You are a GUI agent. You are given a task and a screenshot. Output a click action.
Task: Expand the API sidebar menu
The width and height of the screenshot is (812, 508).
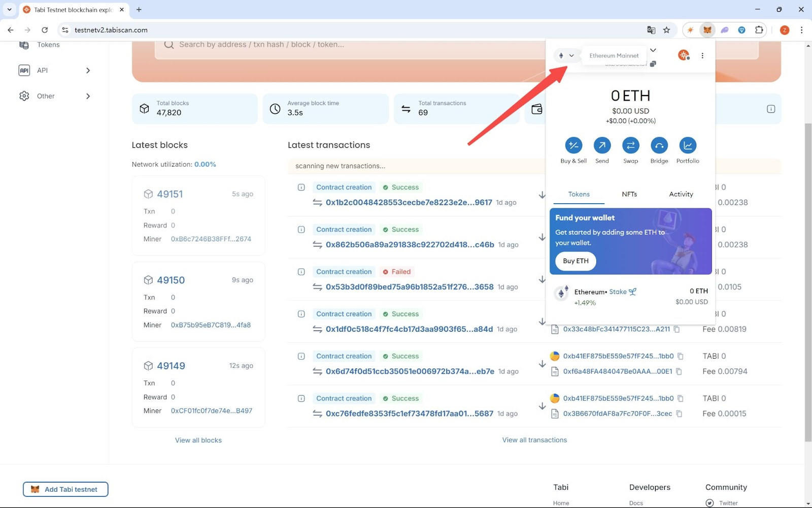coord(88,70)
